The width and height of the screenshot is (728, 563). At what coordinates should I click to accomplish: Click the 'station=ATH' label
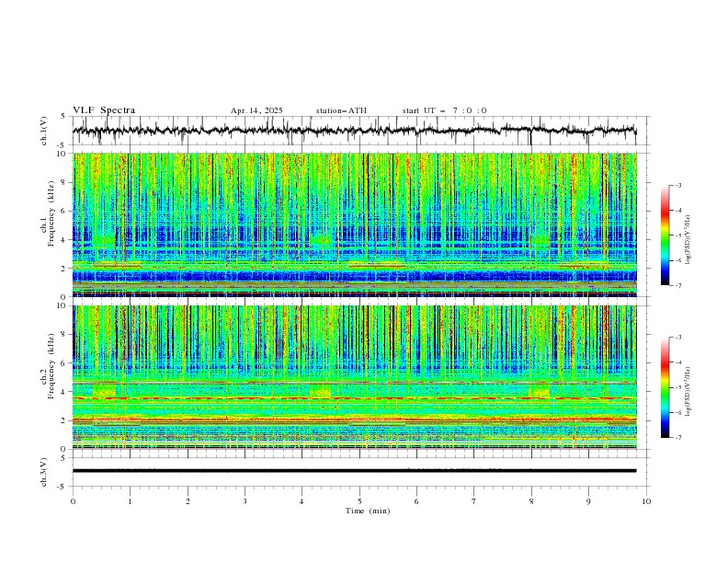[341, 110]
